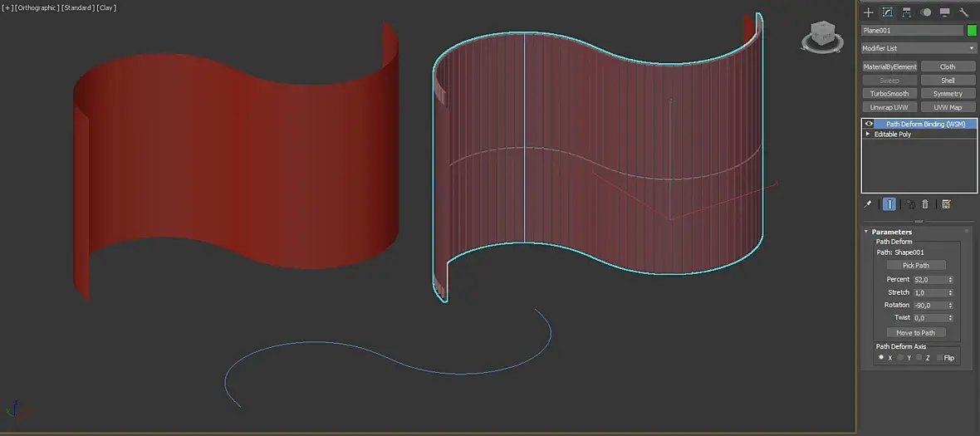
Task: Click the green object color swatch
Action: 972,30
